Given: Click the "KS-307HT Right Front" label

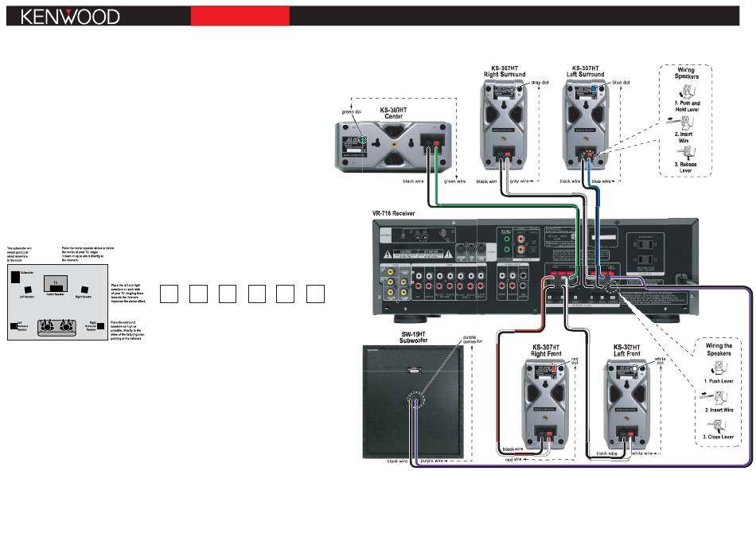Looking at the screenshot, I should coord(546,351).
